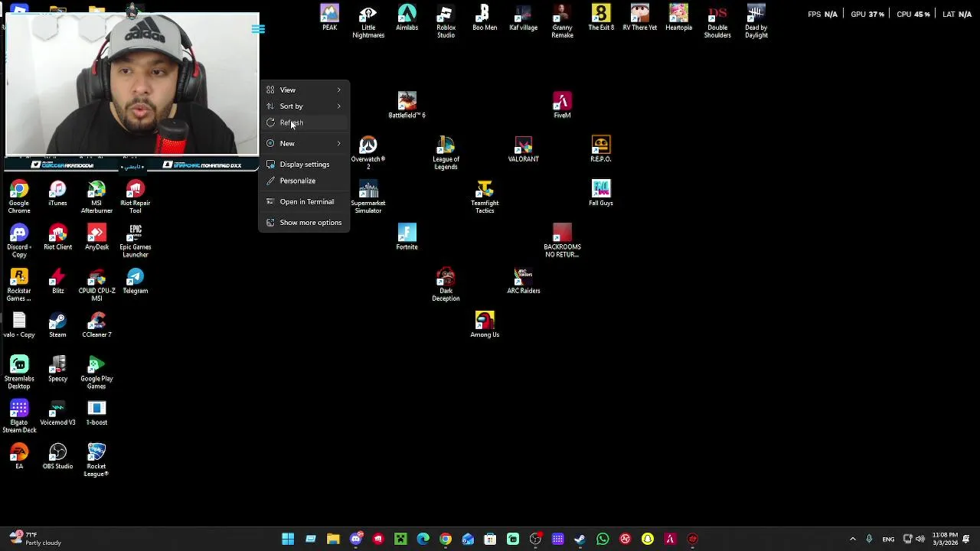Click League of Legends shortcut
Image resolution: width=980 pixels, height=551 pixels.
point(446,153)
